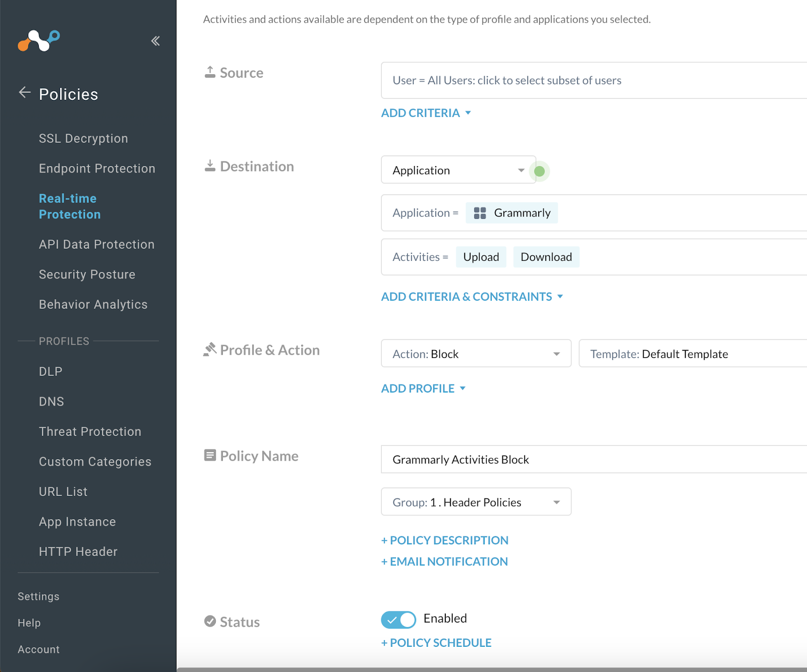Open Account in sidebar
The image size is (807, 672).
point(39,649)
